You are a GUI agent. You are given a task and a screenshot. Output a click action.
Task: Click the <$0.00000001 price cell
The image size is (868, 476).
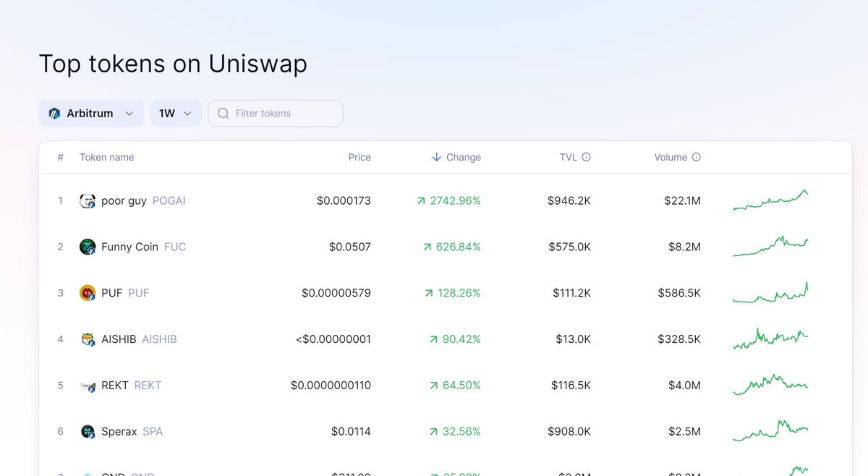333,339
